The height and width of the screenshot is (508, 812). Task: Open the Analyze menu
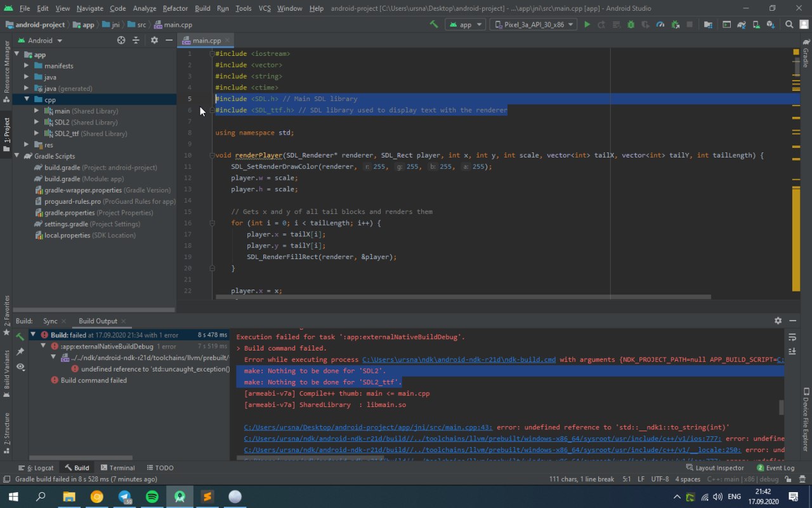[145, 8]
